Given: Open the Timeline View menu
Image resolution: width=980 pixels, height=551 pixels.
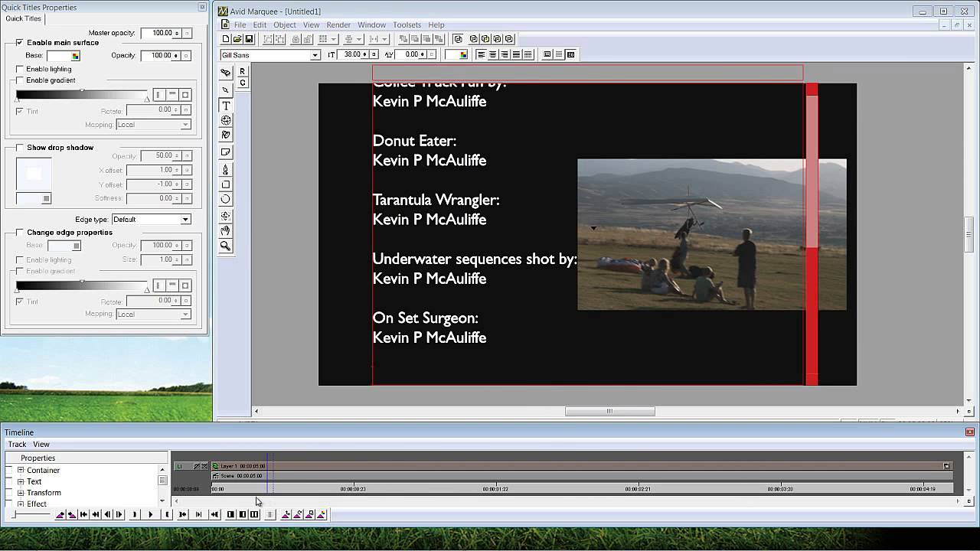Looking at the screenshot, I should (x=41, y=444).
